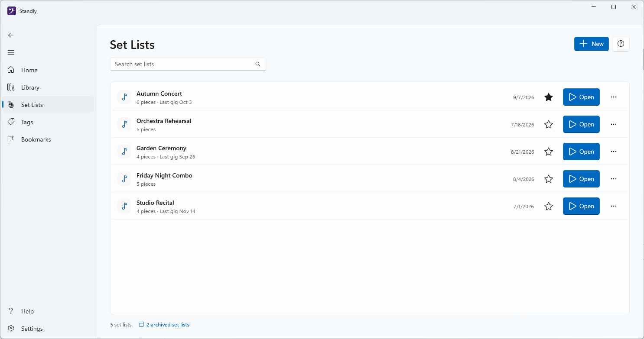Click the Standly bass clef app icon

point(12,11)
